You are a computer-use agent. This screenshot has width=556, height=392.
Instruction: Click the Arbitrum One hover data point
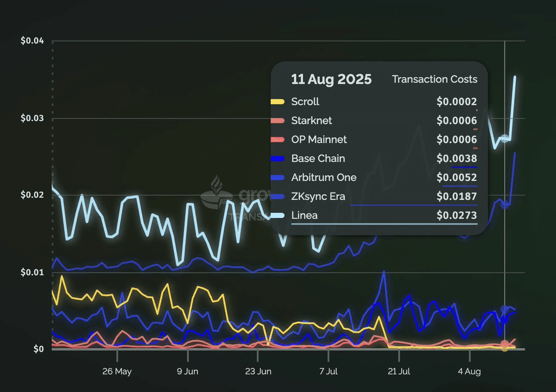[505, 309]
